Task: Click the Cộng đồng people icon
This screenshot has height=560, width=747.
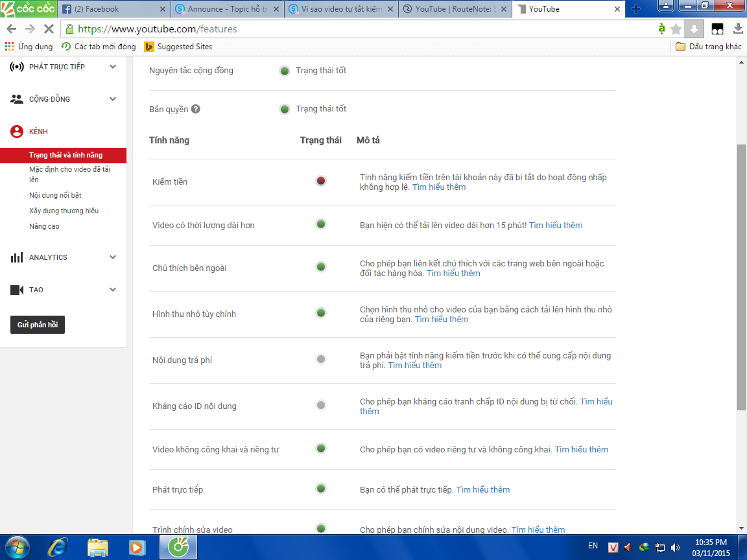Action: tap(17, 99)
